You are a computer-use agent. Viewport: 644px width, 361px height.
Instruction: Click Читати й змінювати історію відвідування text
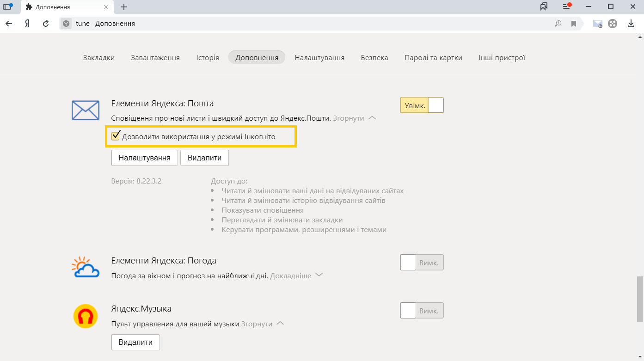[x=303, y=201]
